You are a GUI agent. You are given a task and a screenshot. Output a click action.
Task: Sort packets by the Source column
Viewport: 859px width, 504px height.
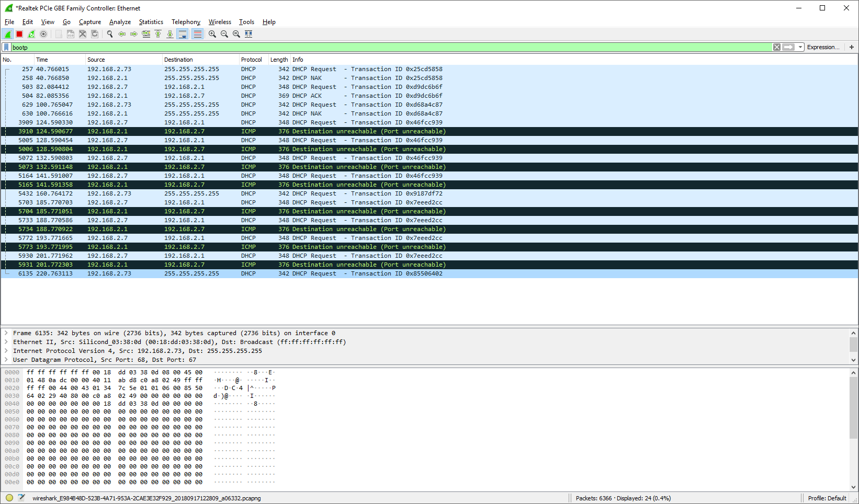(x=124, y=60)
